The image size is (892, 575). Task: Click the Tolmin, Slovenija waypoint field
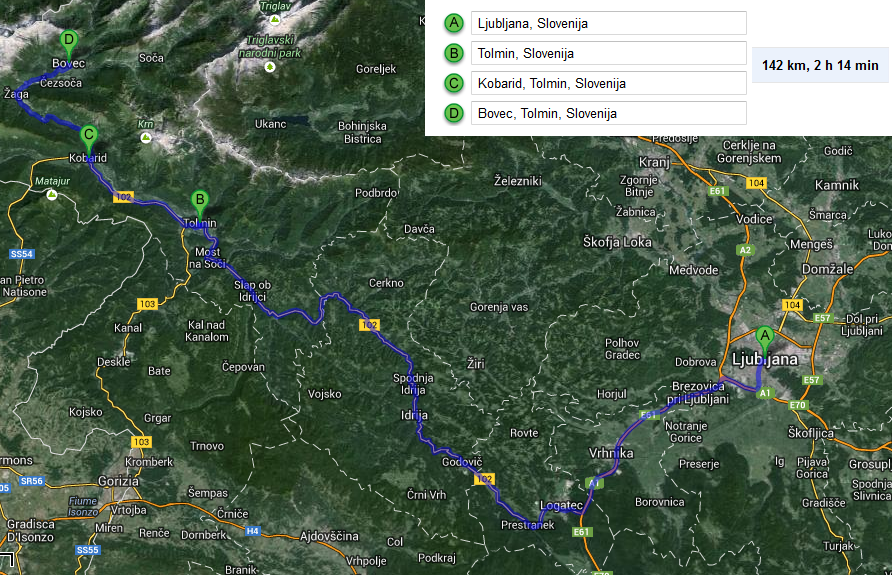coord(610,53)
